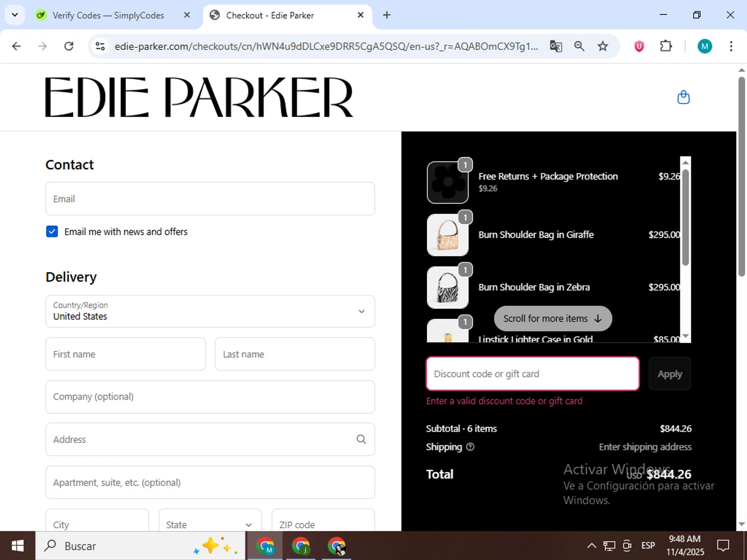Open the zoom magnifier icon in address bar

point(579,46)
